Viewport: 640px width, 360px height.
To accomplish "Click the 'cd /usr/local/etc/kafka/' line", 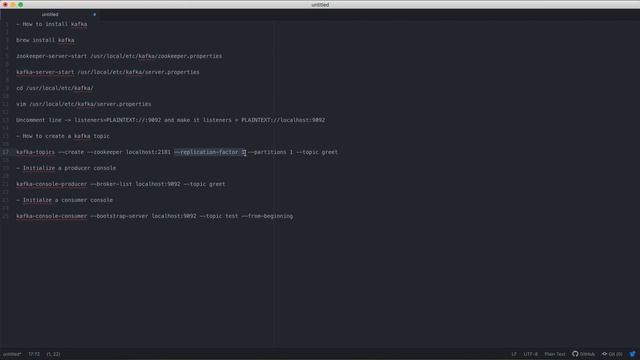I will click(x=55, y=88).
